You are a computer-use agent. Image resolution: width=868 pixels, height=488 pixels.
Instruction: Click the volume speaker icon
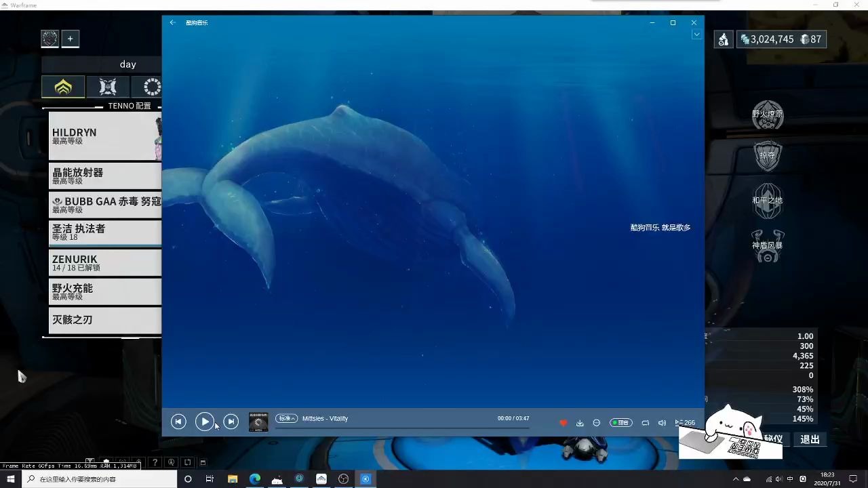(662, 422)
